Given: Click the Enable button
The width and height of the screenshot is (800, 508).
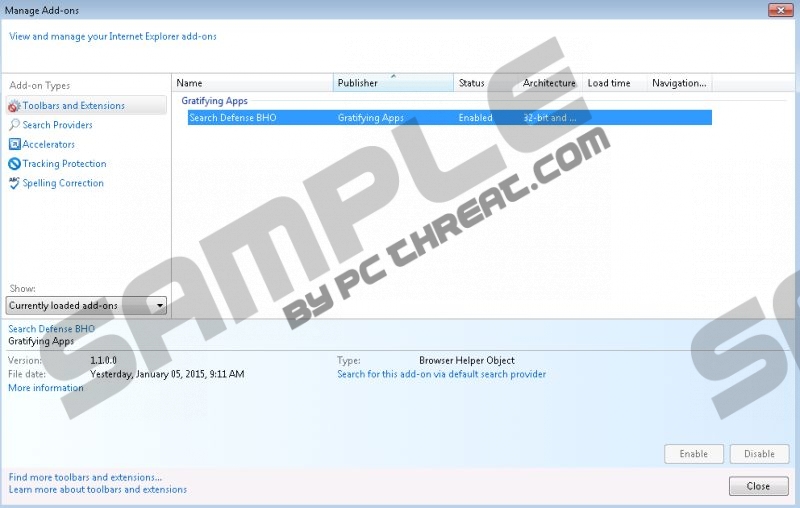Looking at the screenshot, I should 693,454.
